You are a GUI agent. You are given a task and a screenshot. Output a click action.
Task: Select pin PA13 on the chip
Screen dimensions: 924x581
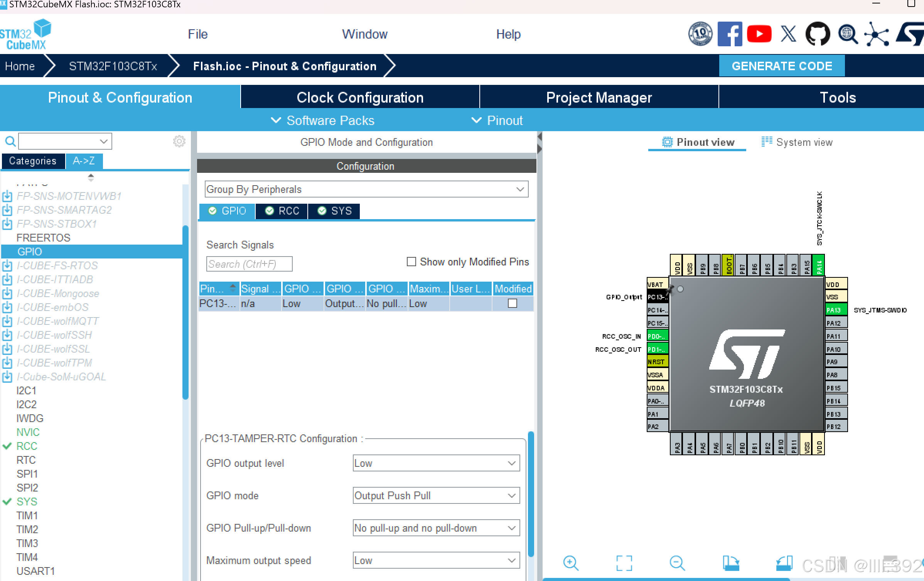pos(836,310)
